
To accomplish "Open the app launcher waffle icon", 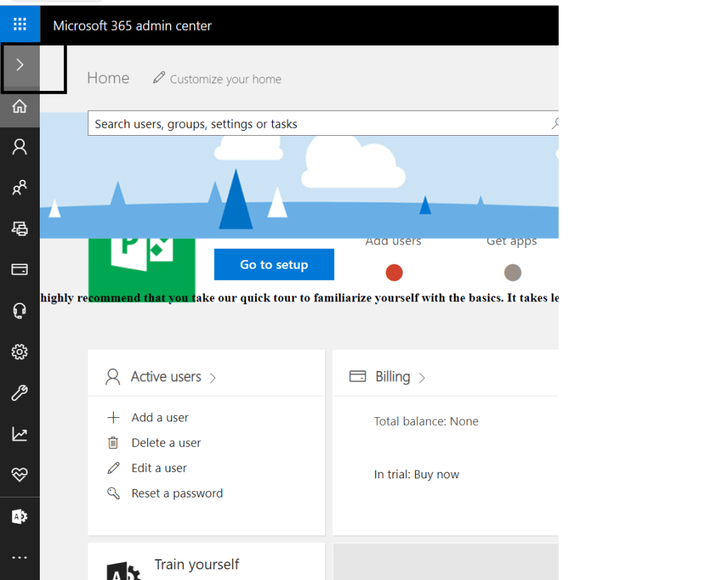I will [x=20, y=25].
